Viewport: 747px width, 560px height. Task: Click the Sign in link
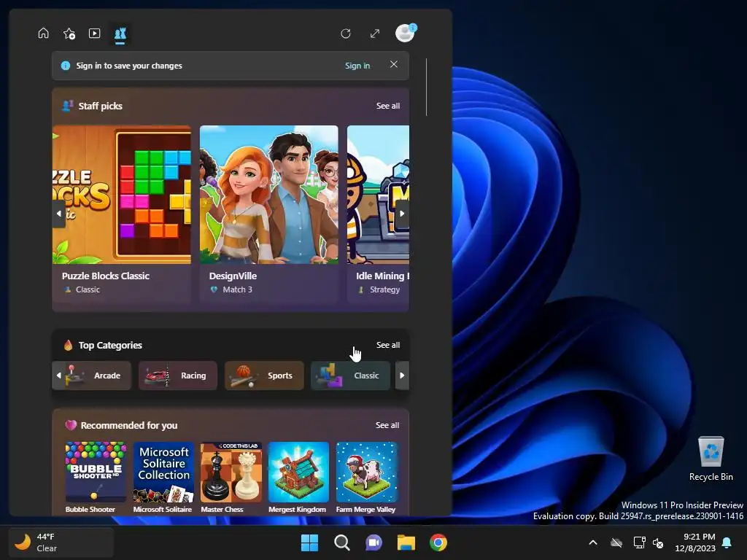coord(357,66)
